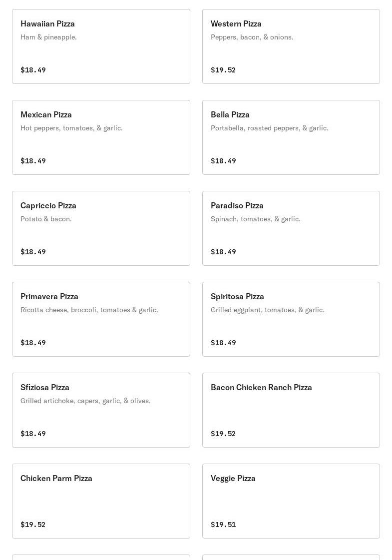This screenshot has width=392, height=560.
Task: Open the Sfiziosa Pizza card
Action: tap(101, 410)
